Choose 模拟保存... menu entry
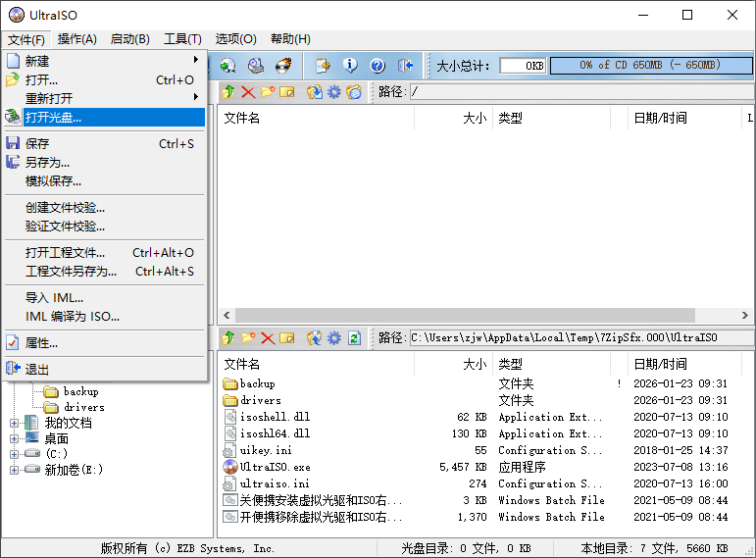Image resolution: width=756 pixels, height=558 pixels. click(105, 181)
